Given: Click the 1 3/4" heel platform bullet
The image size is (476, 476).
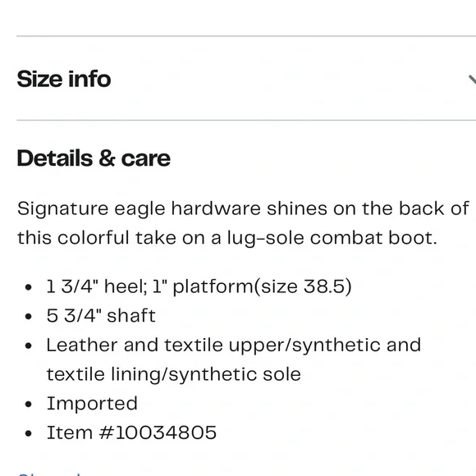Looking at the screenshot, I should pyautogui.click(x=199, y=286).
